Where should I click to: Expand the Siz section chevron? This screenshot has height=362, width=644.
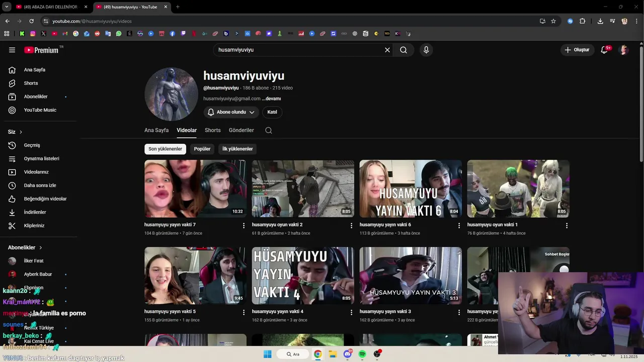click(21, 132)
